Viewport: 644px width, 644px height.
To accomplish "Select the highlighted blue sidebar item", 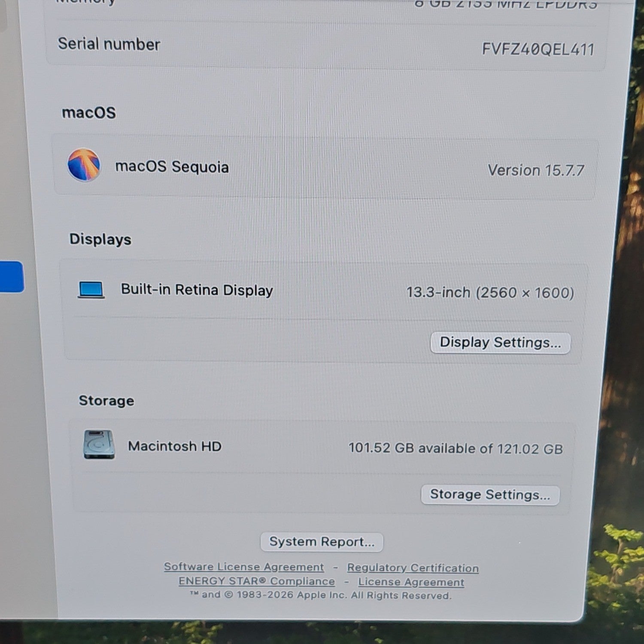I will (12, 276).
